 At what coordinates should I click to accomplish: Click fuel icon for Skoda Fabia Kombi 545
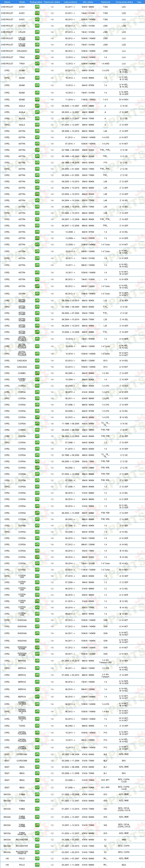(37, 825)
